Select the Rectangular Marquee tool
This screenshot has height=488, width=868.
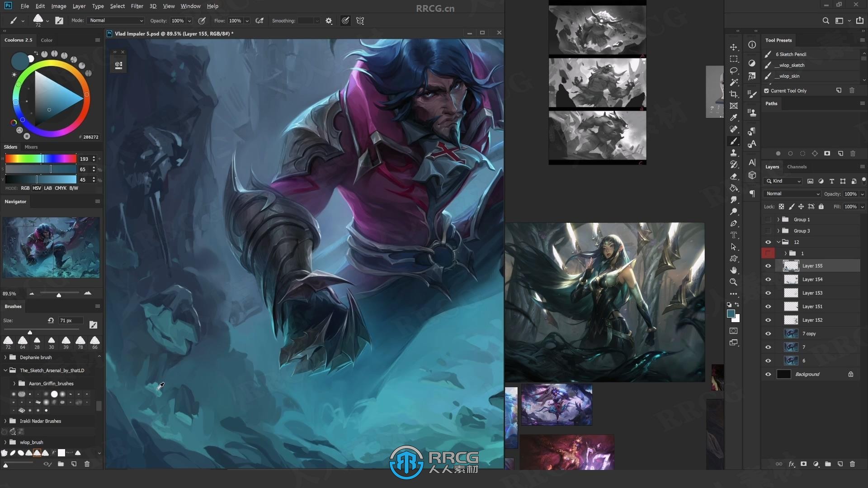[x=734, y=59]
